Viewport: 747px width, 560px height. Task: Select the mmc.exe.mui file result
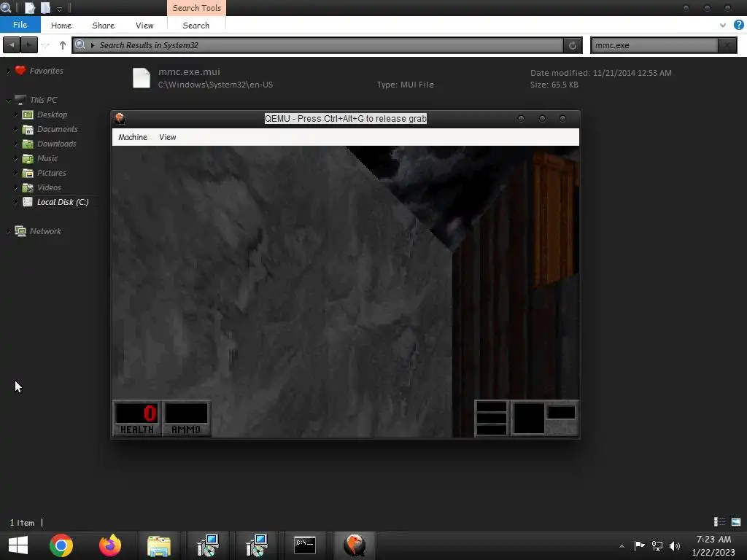(x=403, y=78)
